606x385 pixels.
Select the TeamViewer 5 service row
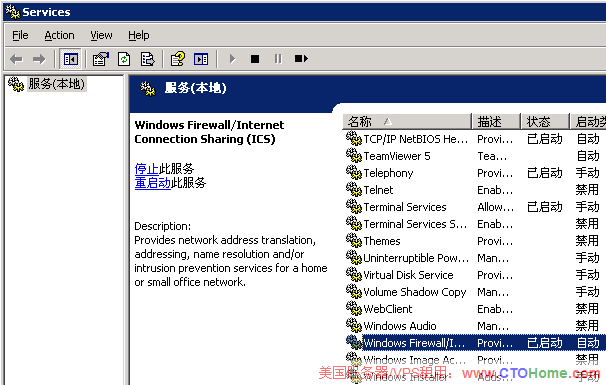click(x=475, y=156)
